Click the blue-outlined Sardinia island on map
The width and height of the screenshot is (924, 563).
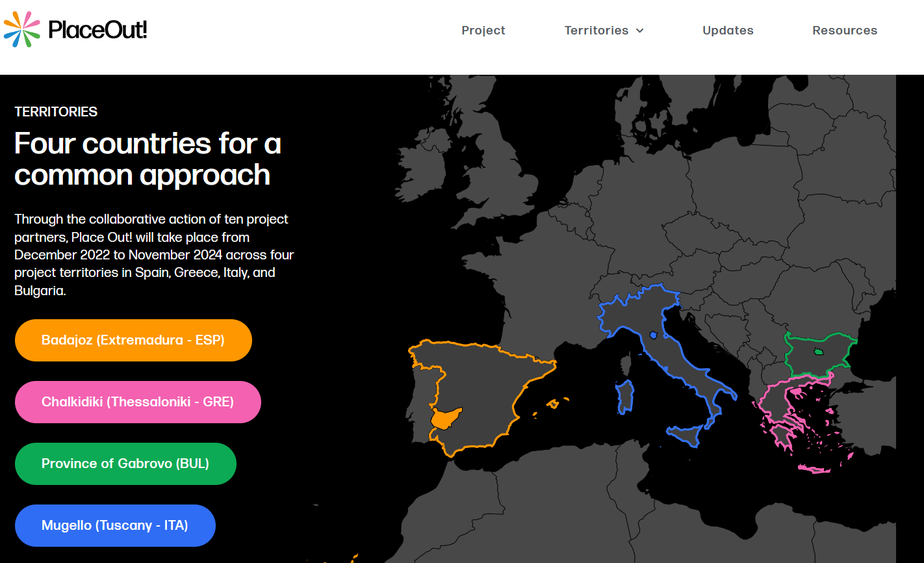pos(624,397)
